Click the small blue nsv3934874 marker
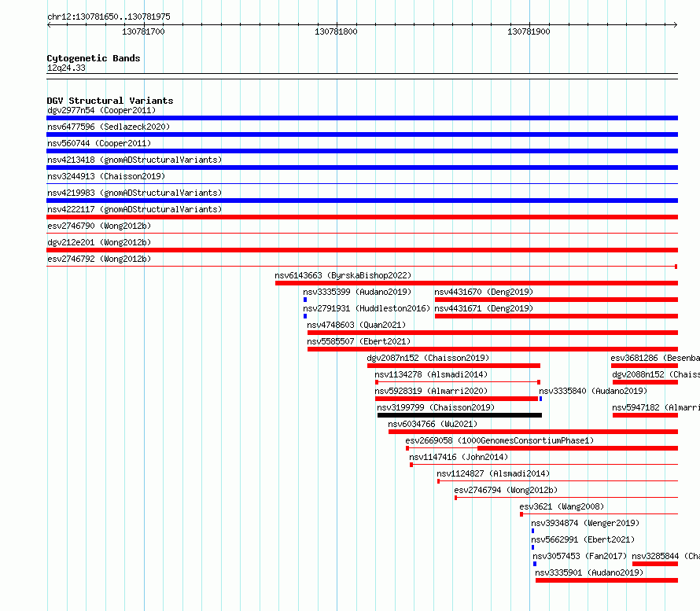The height and width of the screenshot is (611, 700). click(x=532, y=531)
